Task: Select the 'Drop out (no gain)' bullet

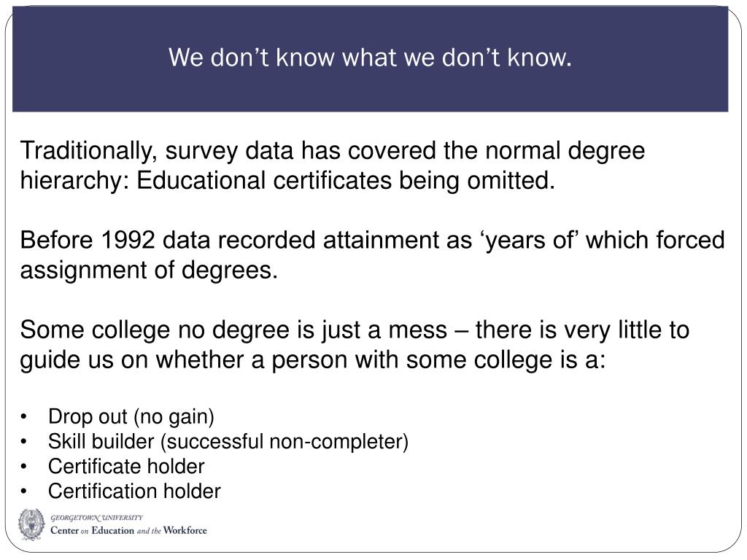Action: click(131, 416)
